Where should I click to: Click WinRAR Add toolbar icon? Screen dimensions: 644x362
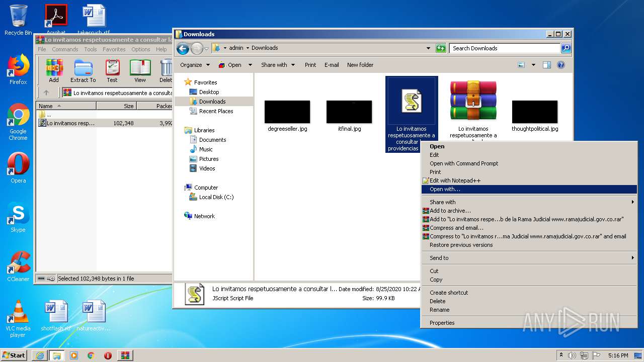[54, 71]
